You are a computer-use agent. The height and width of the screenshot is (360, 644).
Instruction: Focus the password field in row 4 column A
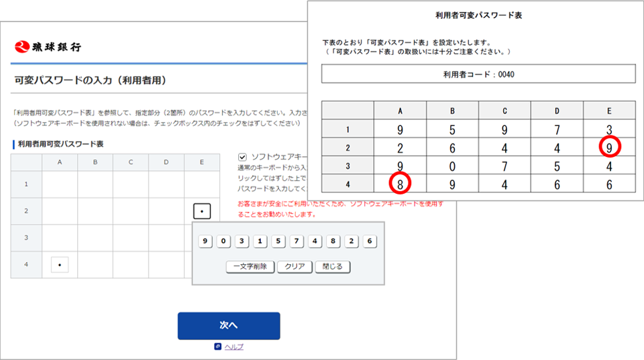pyautogui.click(x=60, y=265)
